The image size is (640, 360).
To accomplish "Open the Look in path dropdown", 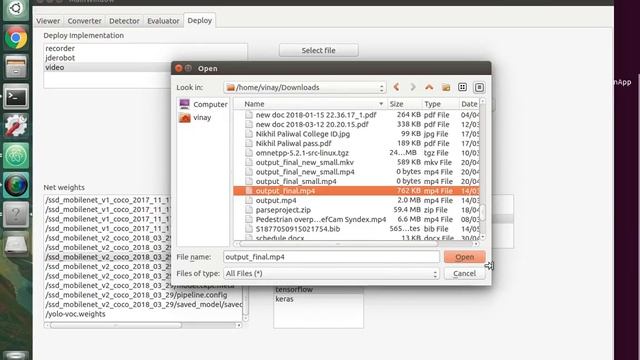I will pyautogui.click(x=304, y=87).
